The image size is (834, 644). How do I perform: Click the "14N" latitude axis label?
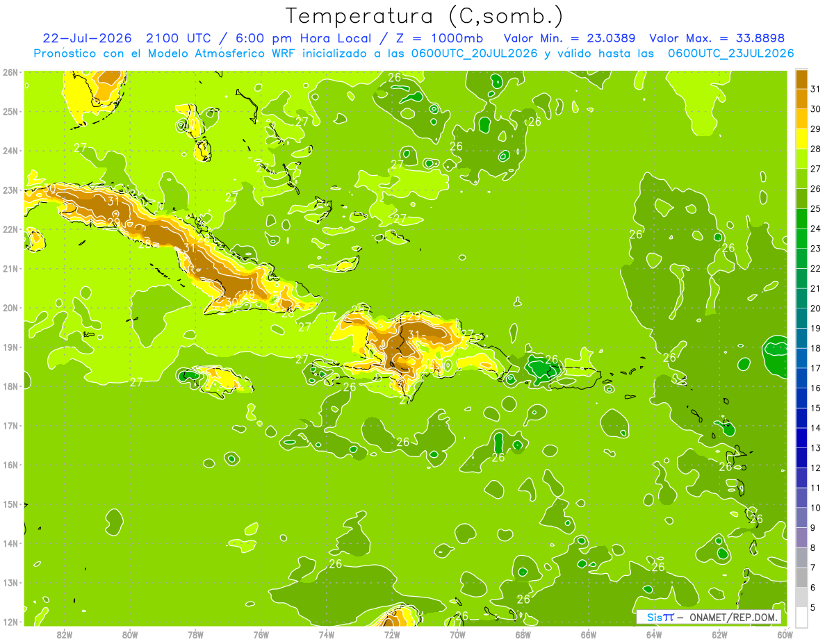point(10,543)
